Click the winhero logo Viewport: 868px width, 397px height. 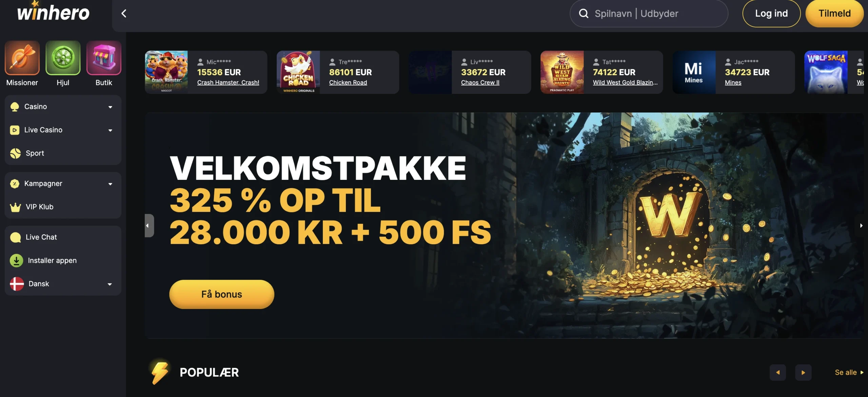click(54, 12)
